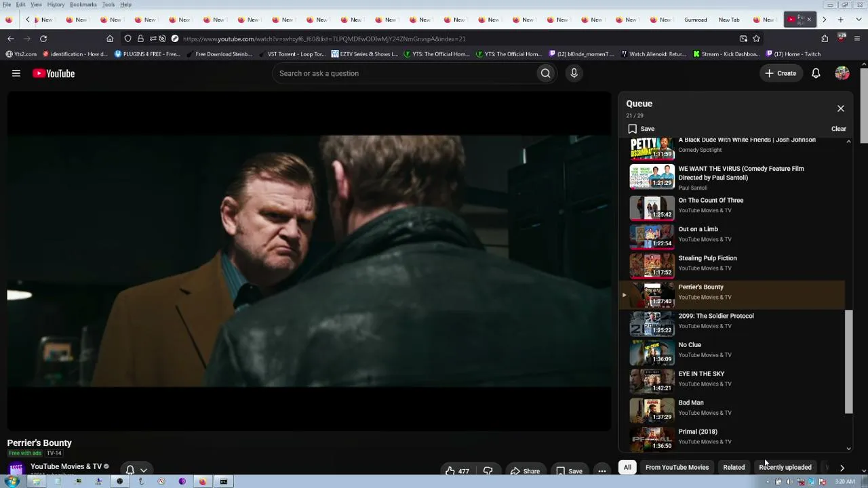Select From YouTube Movies chip
Image resolution: width=868 pixels, height=488 pixels.
pos(677,467)
